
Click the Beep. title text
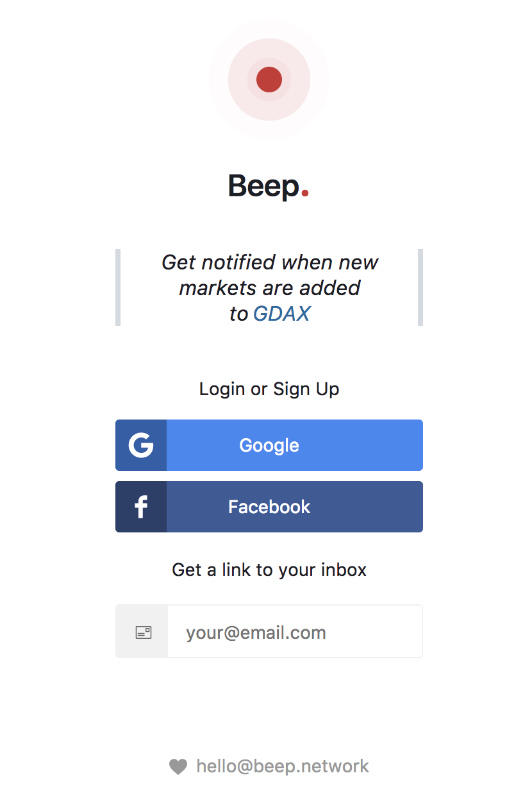pos(263,186)
